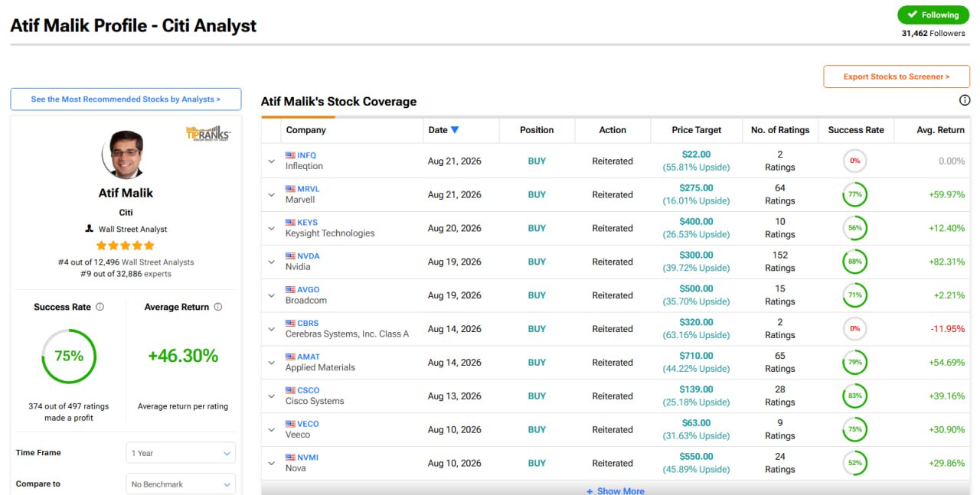Click the US flag next to INFQ
The height and width of the screenshot is (495, 980).
click(290, 155)
